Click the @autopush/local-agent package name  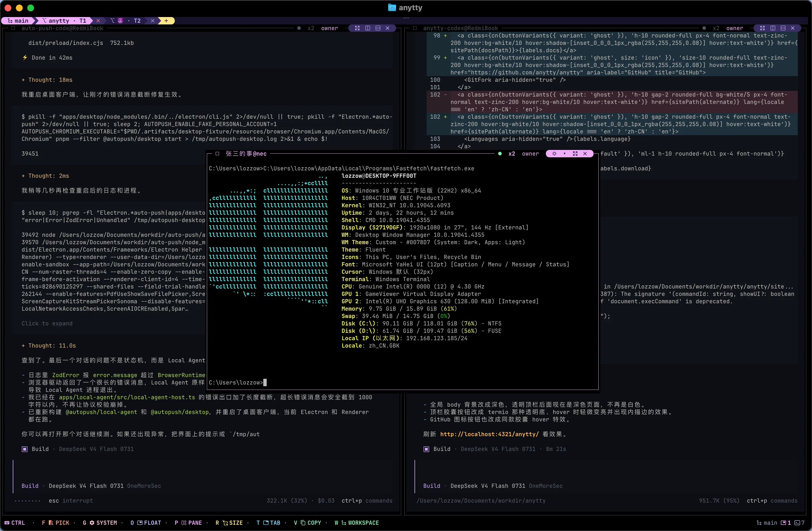[x=101, y=412]
